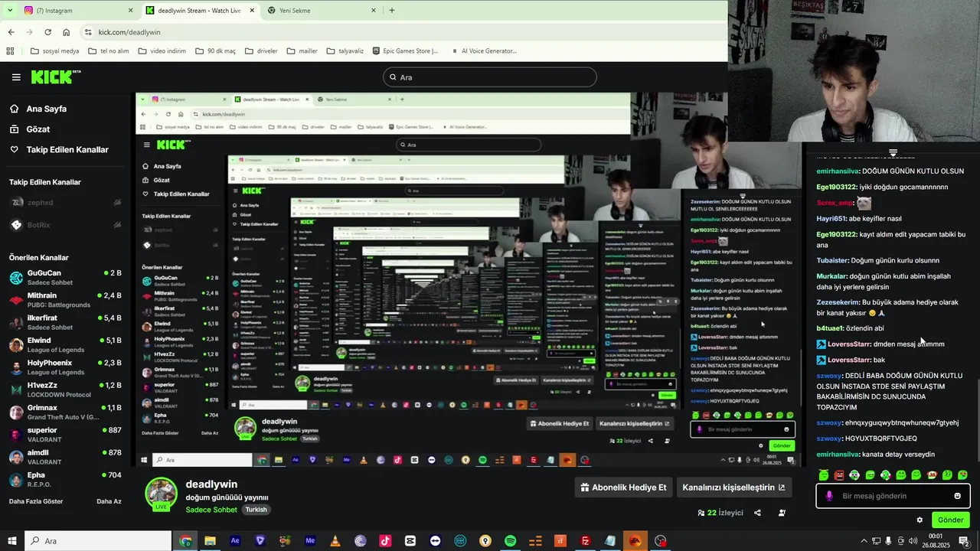
Task: Open Chrome apps grid shortcut
Action: coord(10,51)
